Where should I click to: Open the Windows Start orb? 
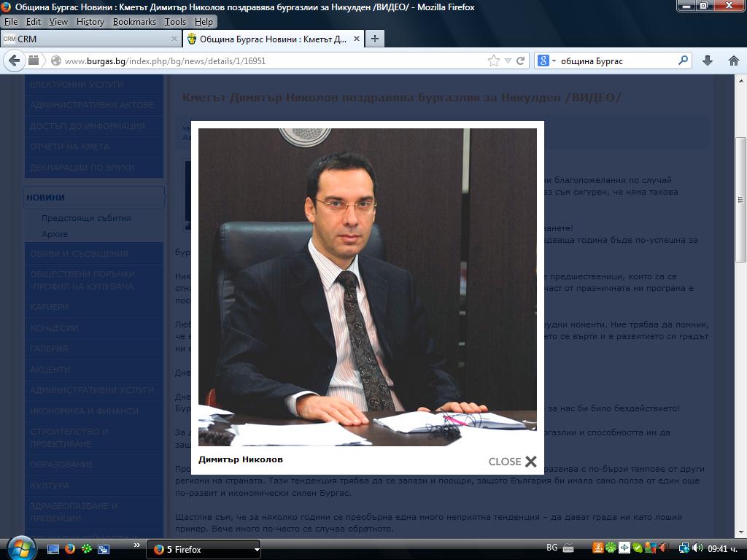pyautogui.click(x=21, y=548)
